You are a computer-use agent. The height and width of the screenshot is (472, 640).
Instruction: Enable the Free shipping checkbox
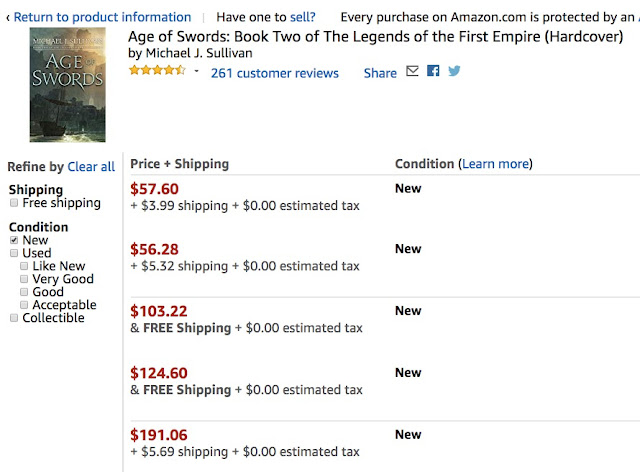coord(14,203)
